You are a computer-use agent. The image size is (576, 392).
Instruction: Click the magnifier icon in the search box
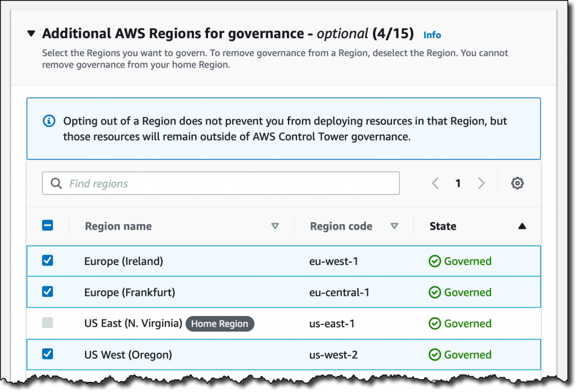(56, 183)
